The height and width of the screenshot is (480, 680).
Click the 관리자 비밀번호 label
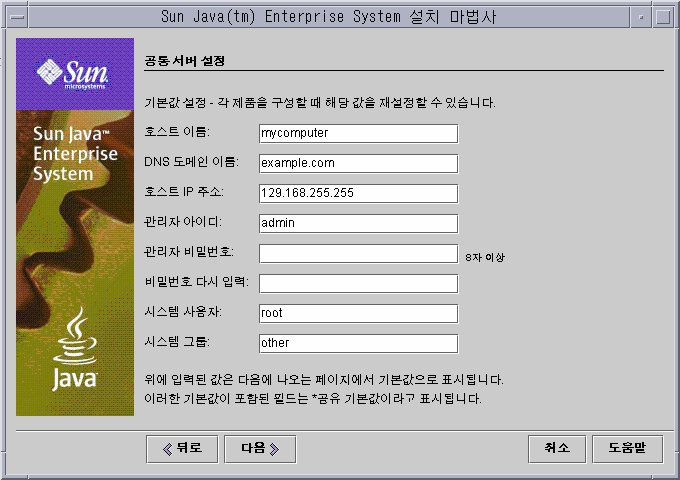(x=189, y=251)
